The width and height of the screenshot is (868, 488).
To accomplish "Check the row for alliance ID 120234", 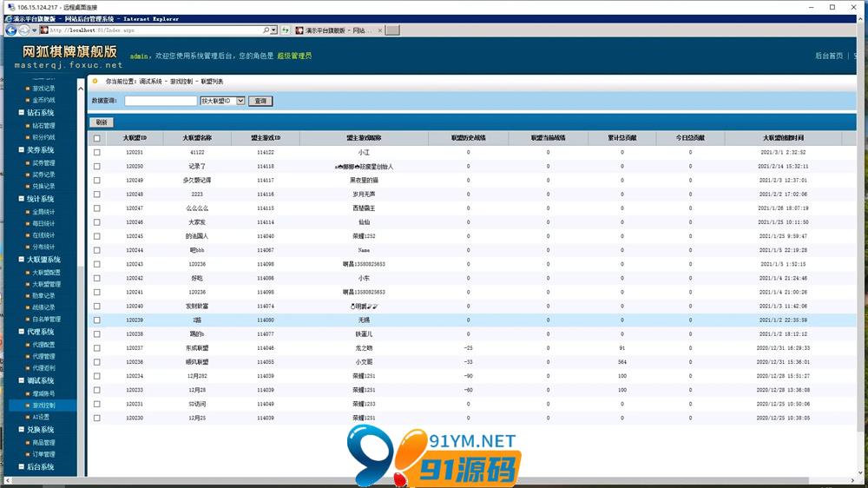I will [97, 376].
